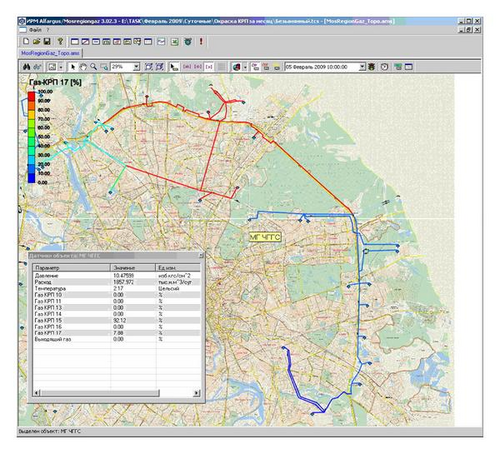Click the sensors table horizontal scrollbar

tap(117, 393)
